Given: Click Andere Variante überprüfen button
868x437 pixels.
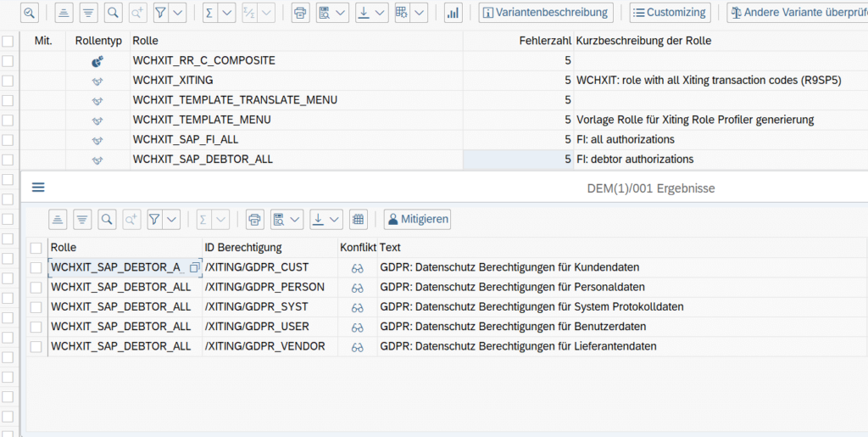Looking at the screenshot, I should tap(797, 12).
